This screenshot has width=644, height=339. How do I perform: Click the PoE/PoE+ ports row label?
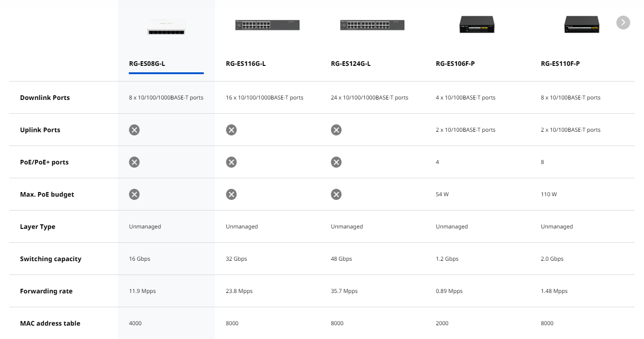tap(44, 162)
